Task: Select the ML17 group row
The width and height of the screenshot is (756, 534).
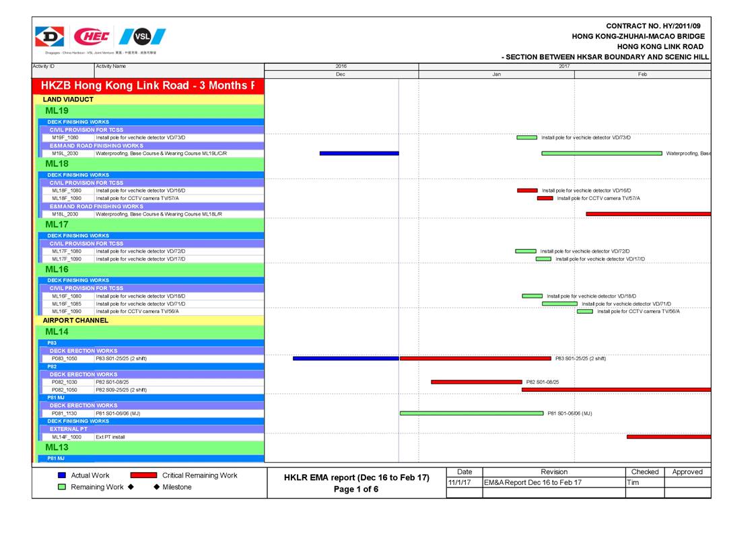Action: coord(150,225)
